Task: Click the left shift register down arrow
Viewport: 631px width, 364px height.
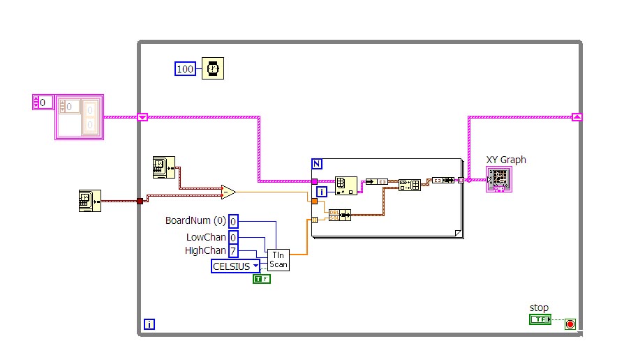Action: 142,117
